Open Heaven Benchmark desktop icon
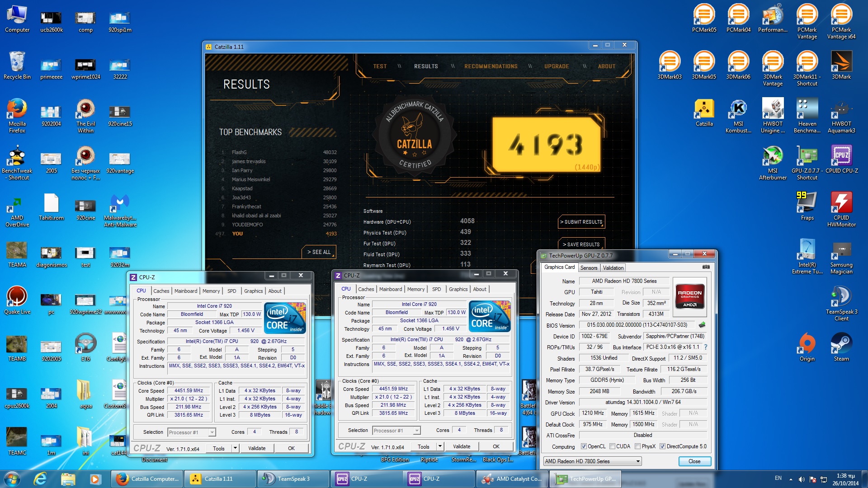The height and width of the screenshot is (488, 868). [x=807, y=116]
